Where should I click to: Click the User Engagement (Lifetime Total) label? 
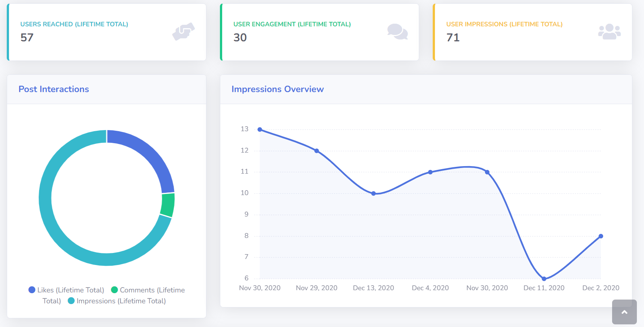(292, 24)
